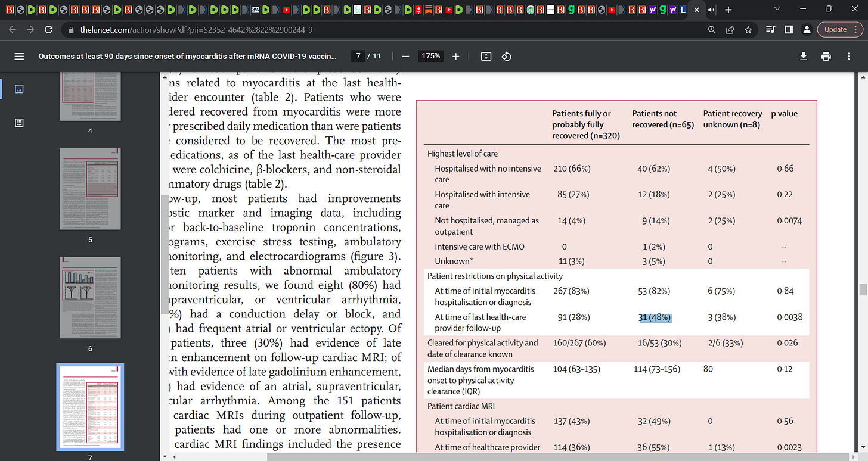Click the column header 'Patients not recovered (n=65)'
868x461 pixels.
click(663, 119)
